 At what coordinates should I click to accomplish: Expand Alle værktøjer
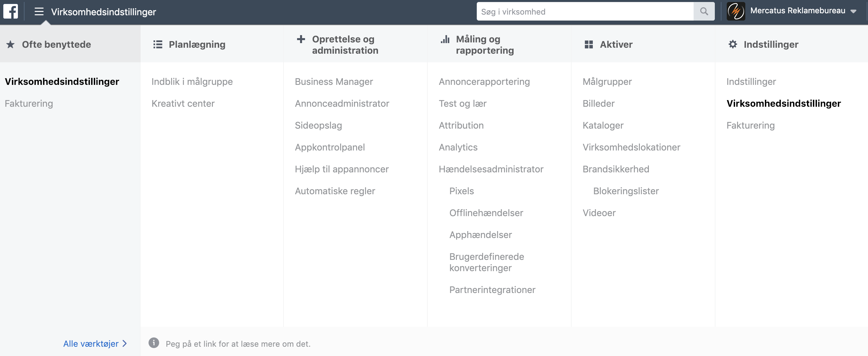point(91,343)
